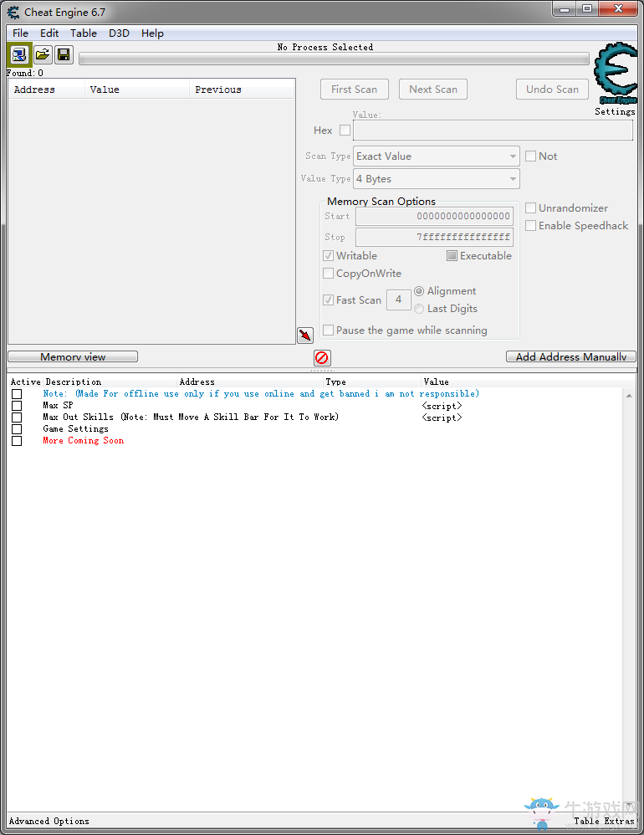The image size is (644, 835).
Task: Click the Description column header
Action: (110, 382)
